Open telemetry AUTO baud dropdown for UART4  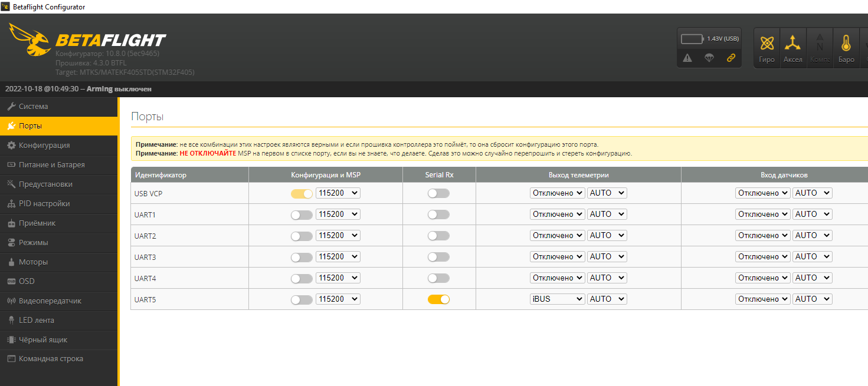pyautogui.click(x=607, y=278)
